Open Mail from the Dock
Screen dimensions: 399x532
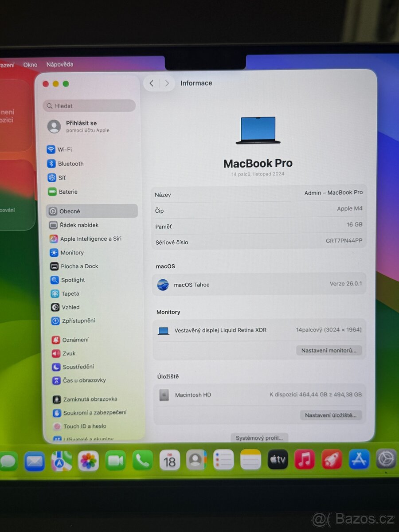tap(35, 461)
